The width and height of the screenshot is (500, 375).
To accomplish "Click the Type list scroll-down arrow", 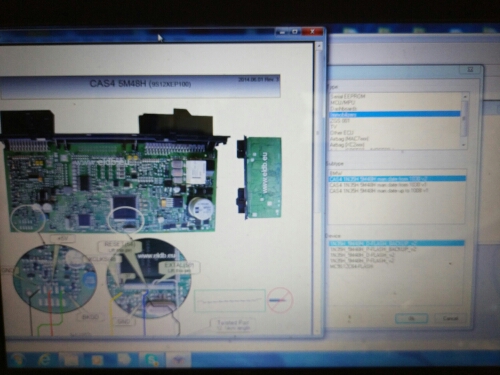I will pyautogui.click(x=464, y=145).
